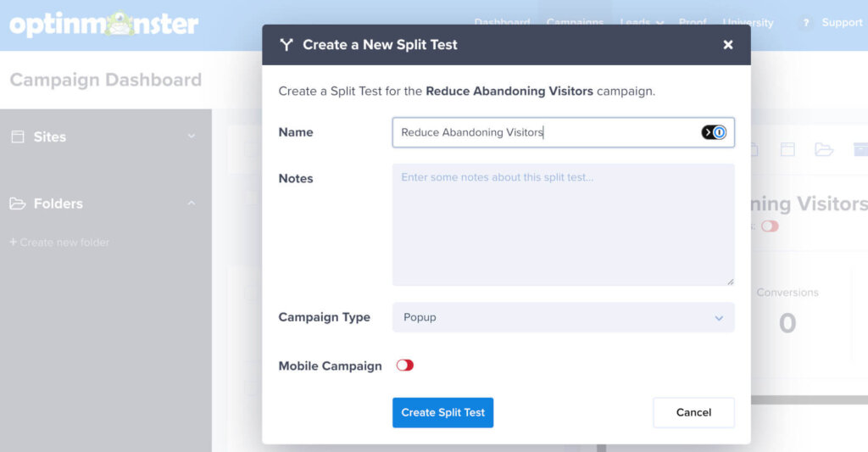Click the open folder icon in background toolbar

(824, 149)
